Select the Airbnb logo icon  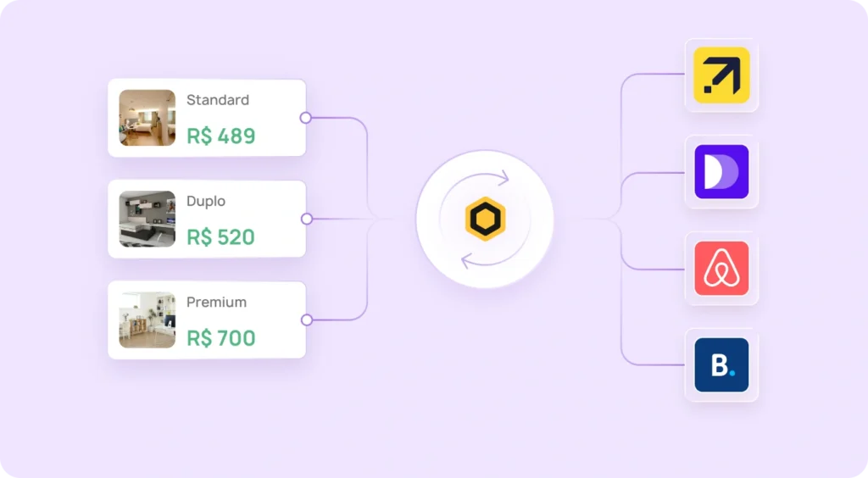(721, 269)
